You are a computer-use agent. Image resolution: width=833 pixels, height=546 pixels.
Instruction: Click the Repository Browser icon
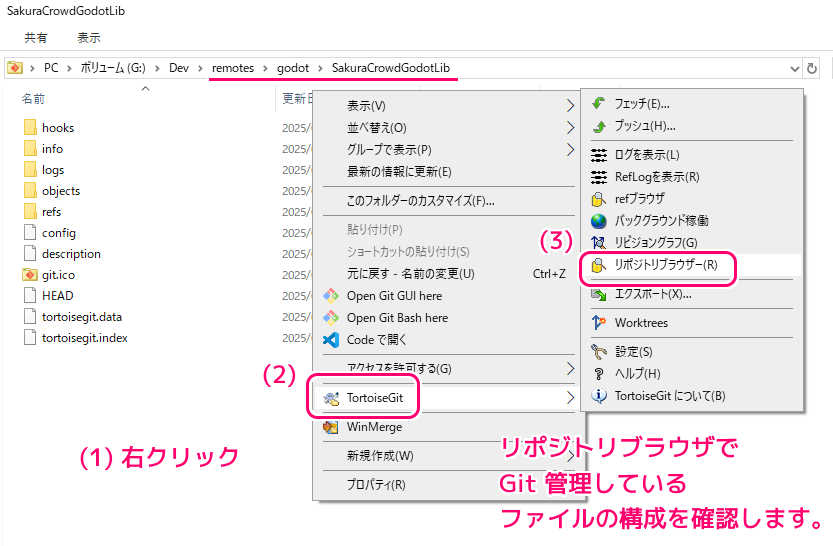tap(599, 266)
